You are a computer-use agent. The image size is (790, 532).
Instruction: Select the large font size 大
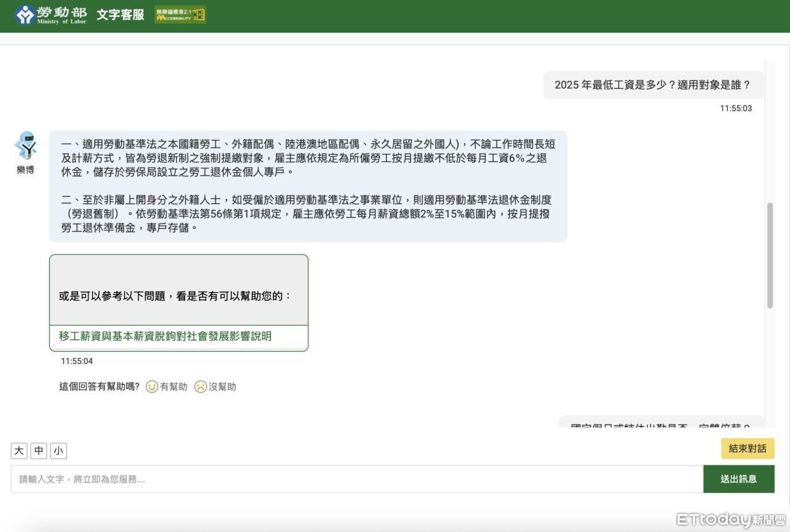[x=19, y=451]
